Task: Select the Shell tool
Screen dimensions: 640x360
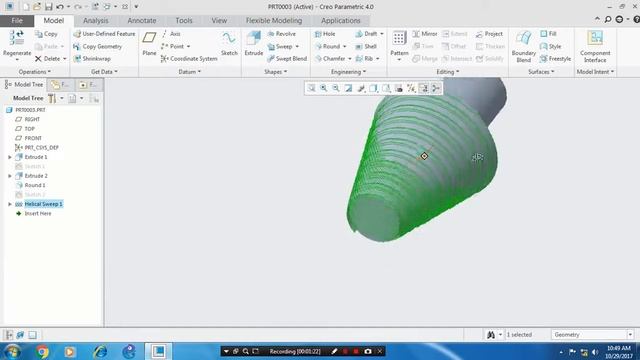Action: tap(366, 47)
